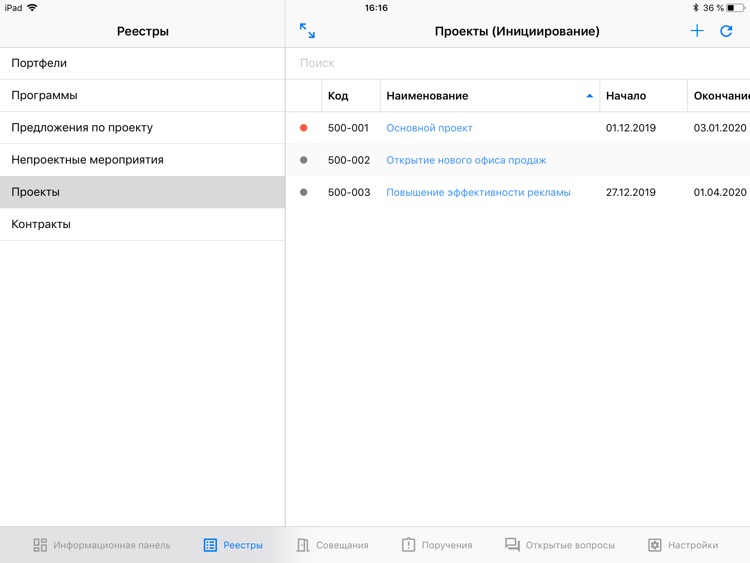Screen dimensions: 750x563
Task: Tap the battery indicator icon
Action: coord(735,8)
